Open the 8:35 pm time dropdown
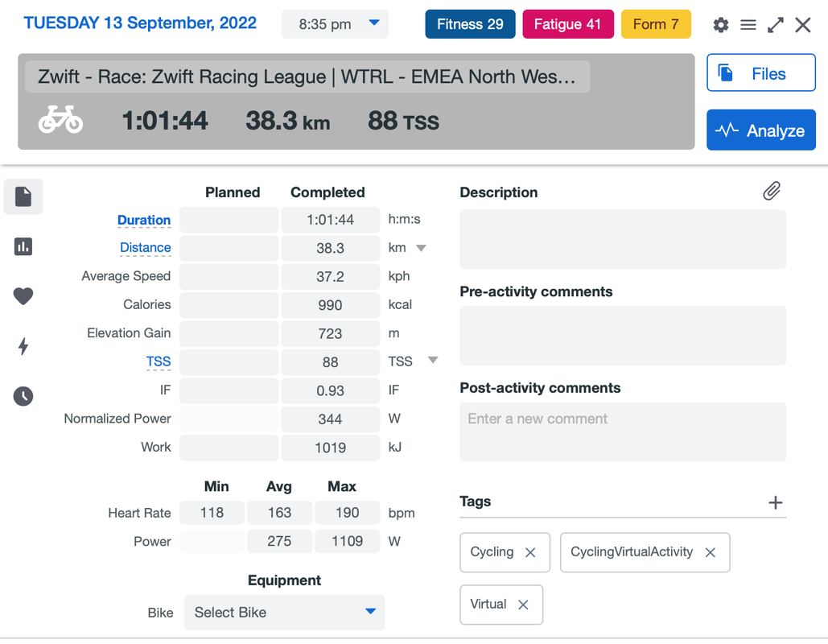The image size is (828, 644). tap(335, 24)
